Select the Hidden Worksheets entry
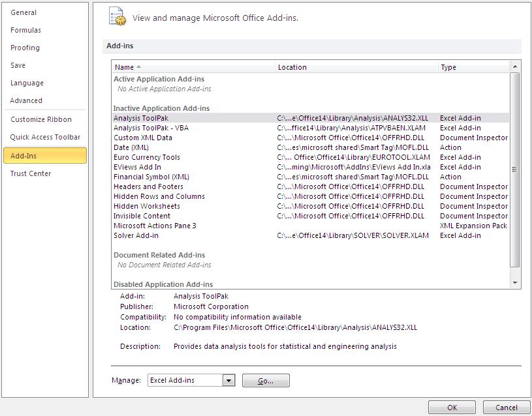This screenshot has width=532, height=416. point(311,206)
